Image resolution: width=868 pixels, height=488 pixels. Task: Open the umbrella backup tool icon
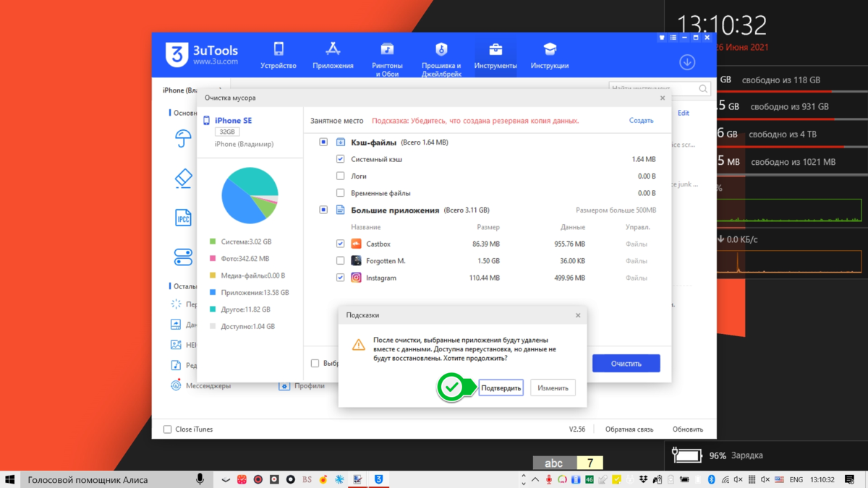pyautogui.click(x=183, y=138)
